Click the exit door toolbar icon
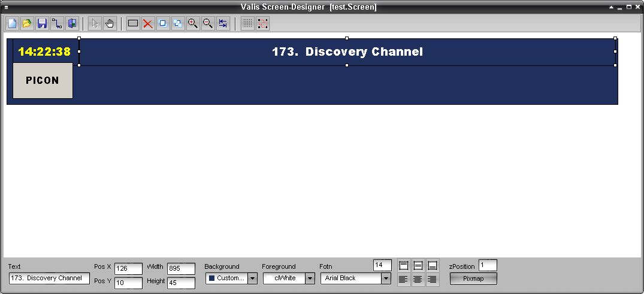Image resolution: width=644 pixels, height=294 pixels. (72, 23)
